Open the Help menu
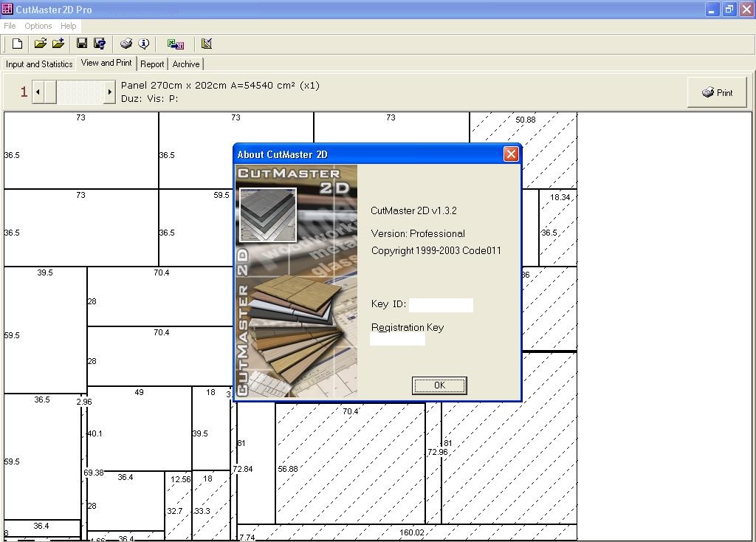The width and height of the screenshot is (756, 542). point(68,26)
